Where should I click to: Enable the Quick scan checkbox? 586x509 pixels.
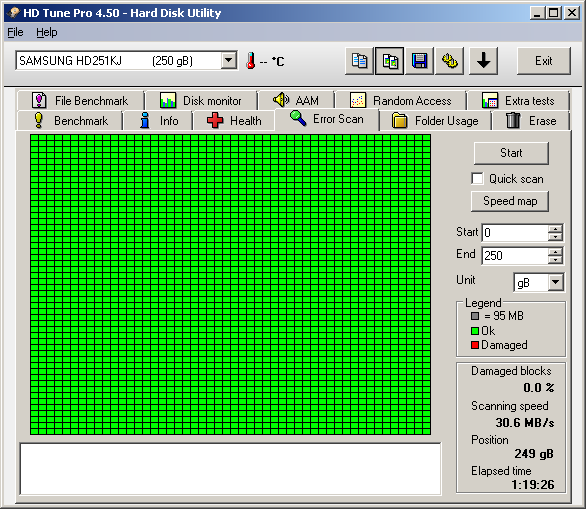[x=477, y=179]
